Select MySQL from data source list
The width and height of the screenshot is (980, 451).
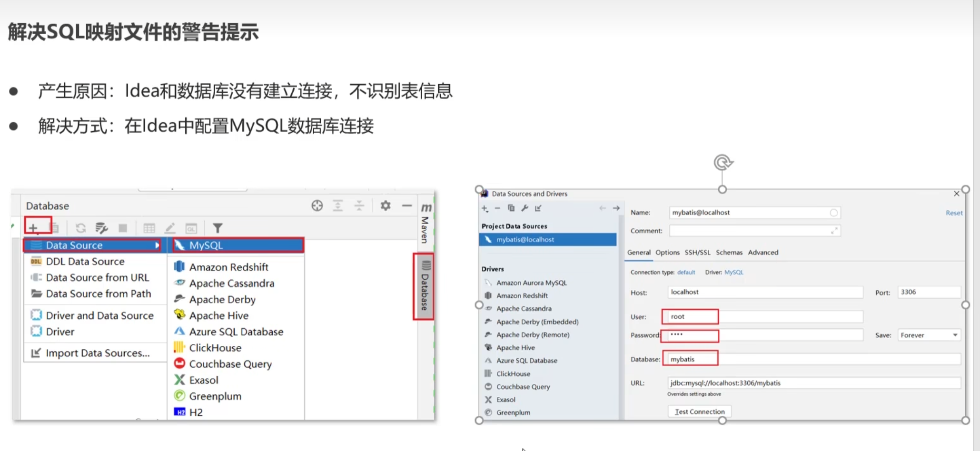click(238, 245)
